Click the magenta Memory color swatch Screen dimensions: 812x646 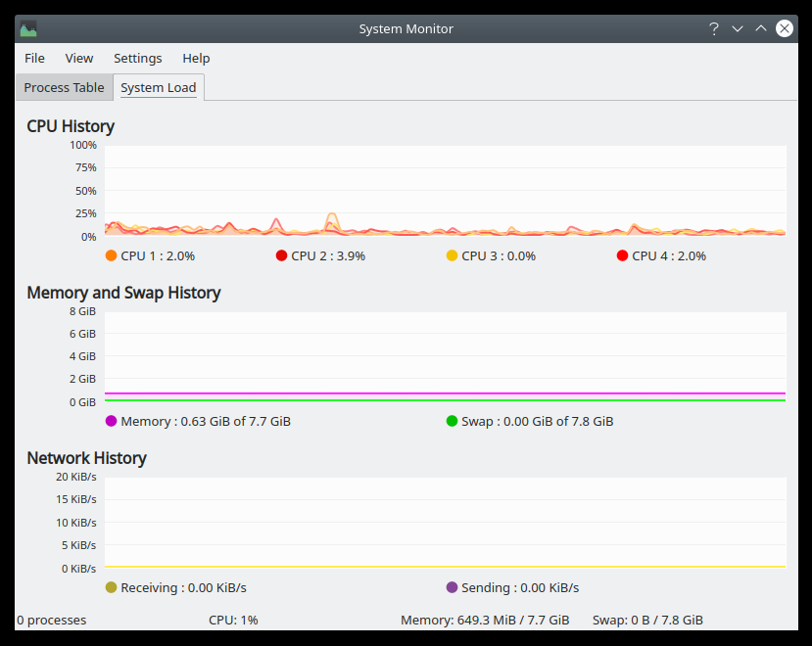[x=110, y=421]
